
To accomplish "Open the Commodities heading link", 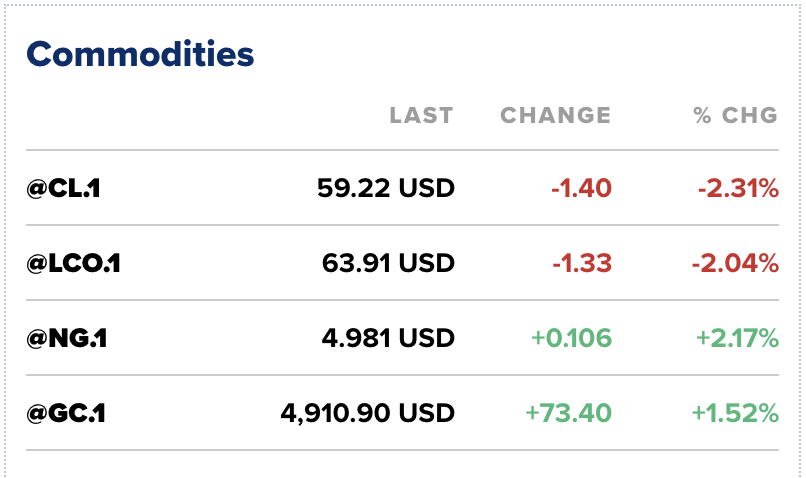I will [140, 53].
